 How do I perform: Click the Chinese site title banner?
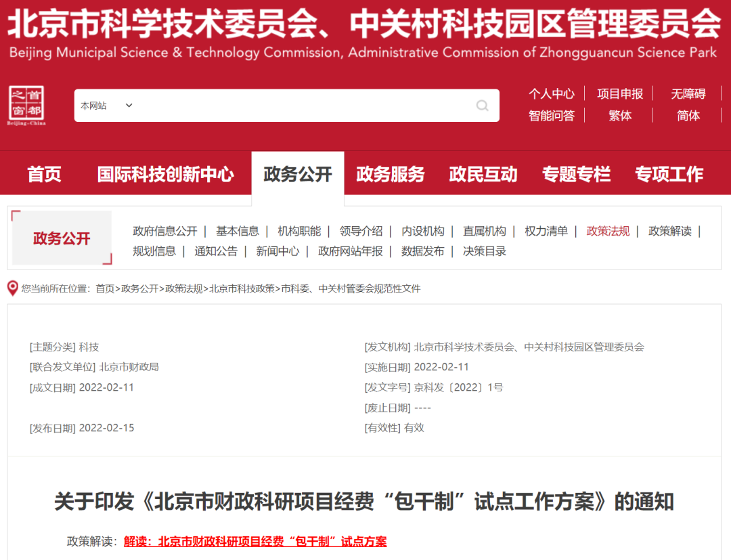(364, 23)
